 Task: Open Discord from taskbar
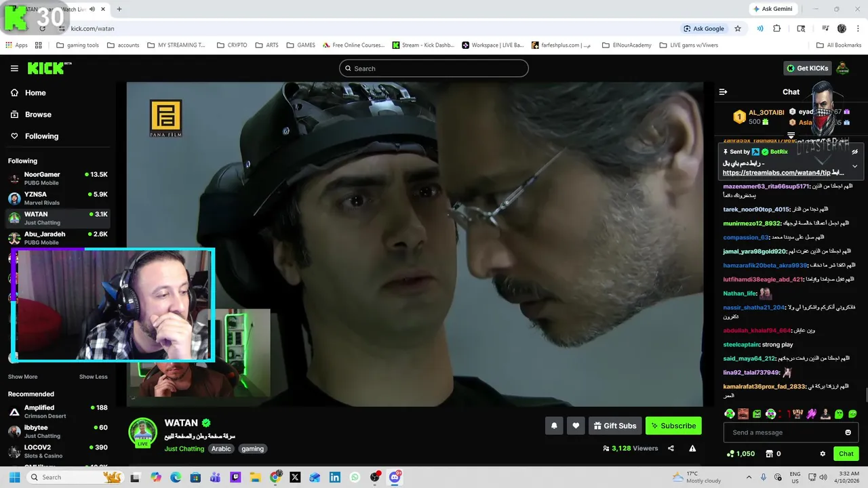point(395,477)
